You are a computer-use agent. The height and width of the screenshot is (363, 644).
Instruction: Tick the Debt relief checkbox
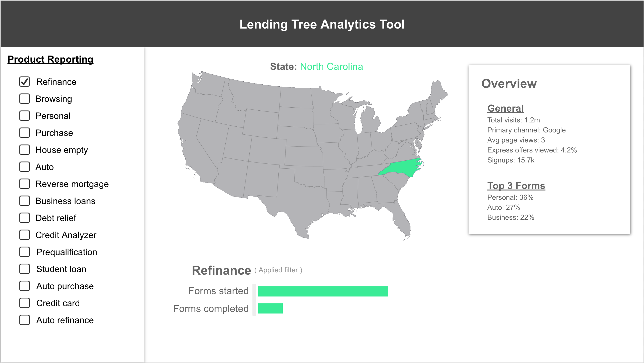[25, 218]
